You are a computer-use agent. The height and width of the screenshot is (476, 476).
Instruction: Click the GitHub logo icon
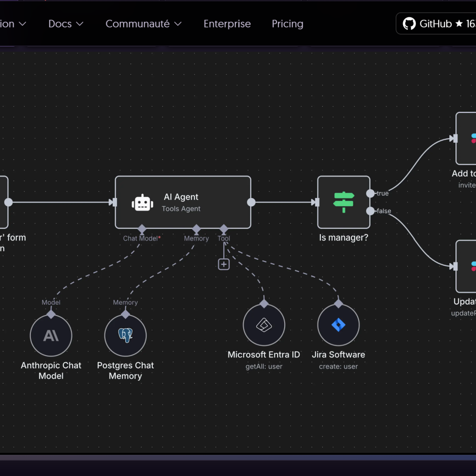(x=409, y=24)
